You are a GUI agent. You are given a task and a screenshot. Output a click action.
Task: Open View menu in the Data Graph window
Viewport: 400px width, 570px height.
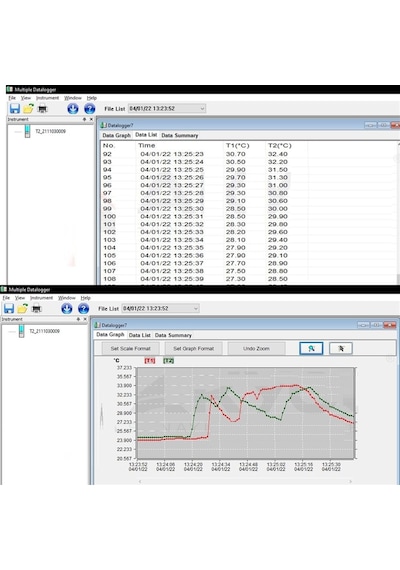click(20, 298)
